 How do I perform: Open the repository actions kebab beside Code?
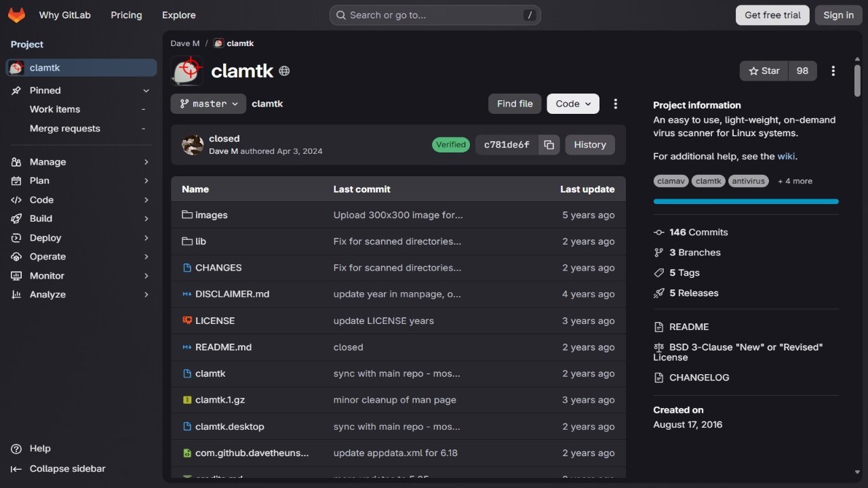pyautogui.click(x=616, y=104)
